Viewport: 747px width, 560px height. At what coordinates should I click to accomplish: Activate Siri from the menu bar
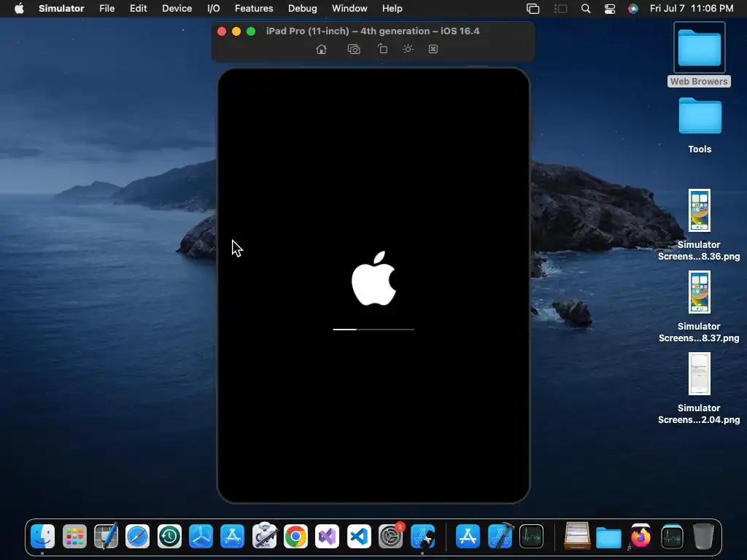633,9
